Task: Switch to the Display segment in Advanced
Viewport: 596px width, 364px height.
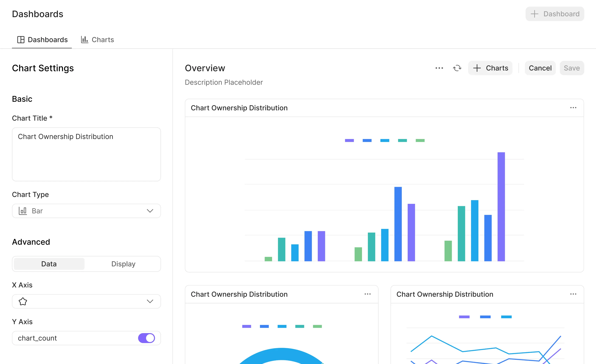Action: (x=123, y=264)
